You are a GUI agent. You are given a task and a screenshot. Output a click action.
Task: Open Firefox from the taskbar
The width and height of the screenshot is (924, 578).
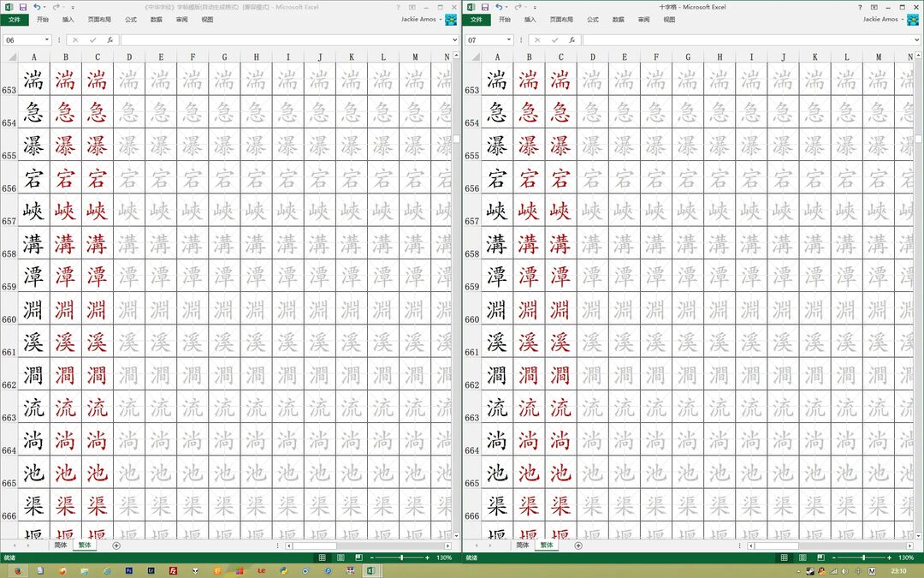(17, 570)
